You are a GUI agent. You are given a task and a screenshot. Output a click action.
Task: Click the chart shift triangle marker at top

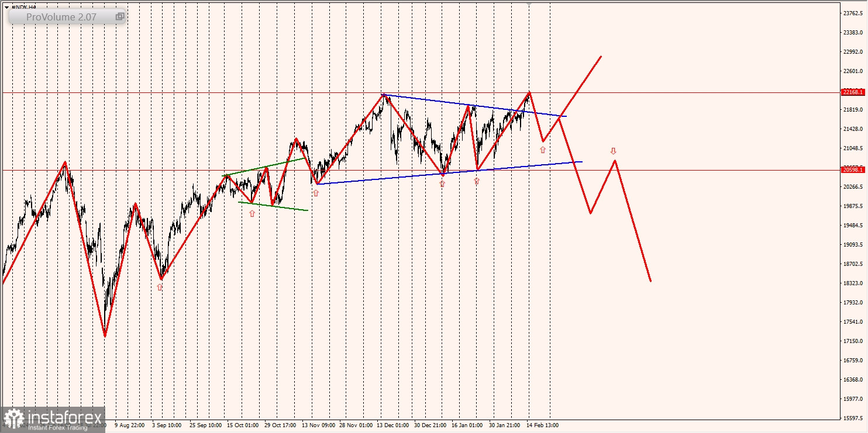529,4
